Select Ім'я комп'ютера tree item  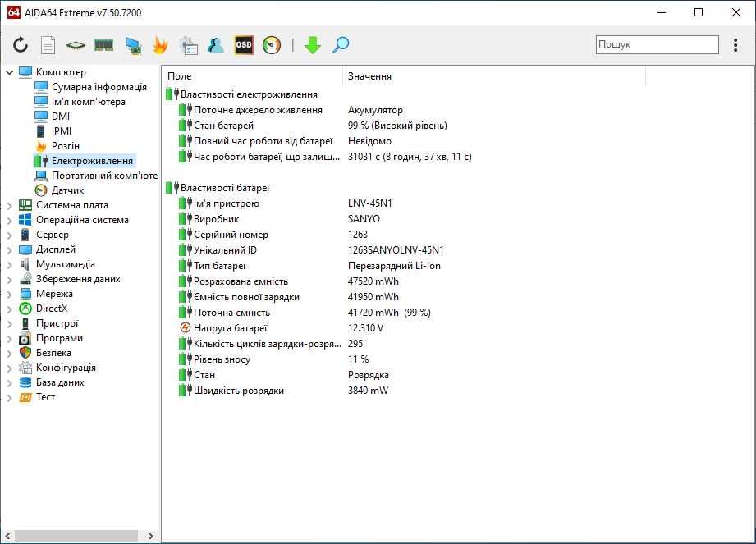88,102
